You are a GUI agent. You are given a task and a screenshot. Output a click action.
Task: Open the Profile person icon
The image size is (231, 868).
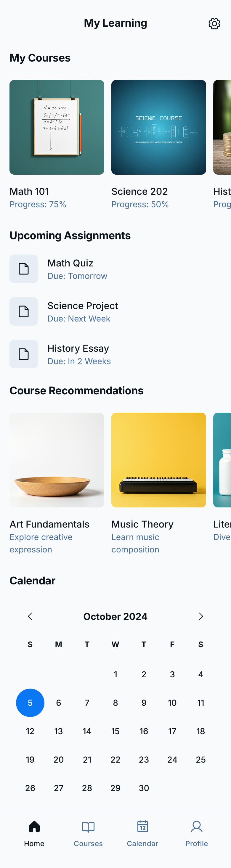197,827
